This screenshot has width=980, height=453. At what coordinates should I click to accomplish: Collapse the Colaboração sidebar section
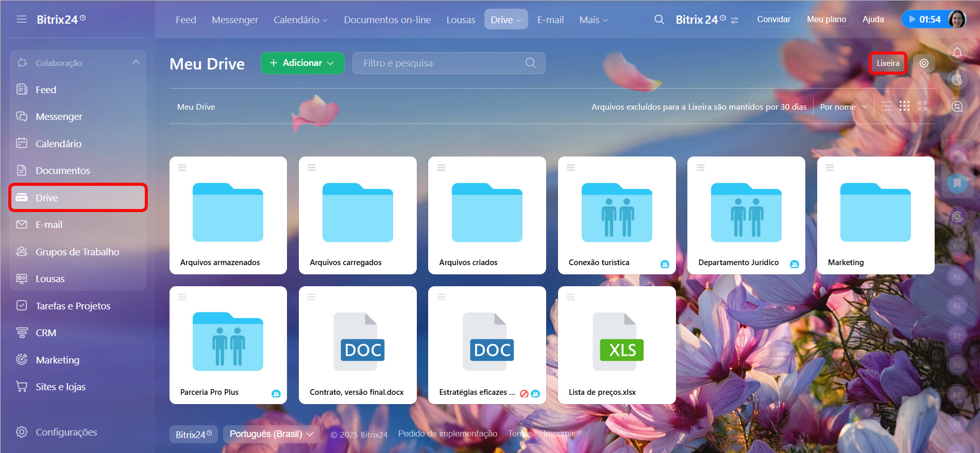point(136,62)
